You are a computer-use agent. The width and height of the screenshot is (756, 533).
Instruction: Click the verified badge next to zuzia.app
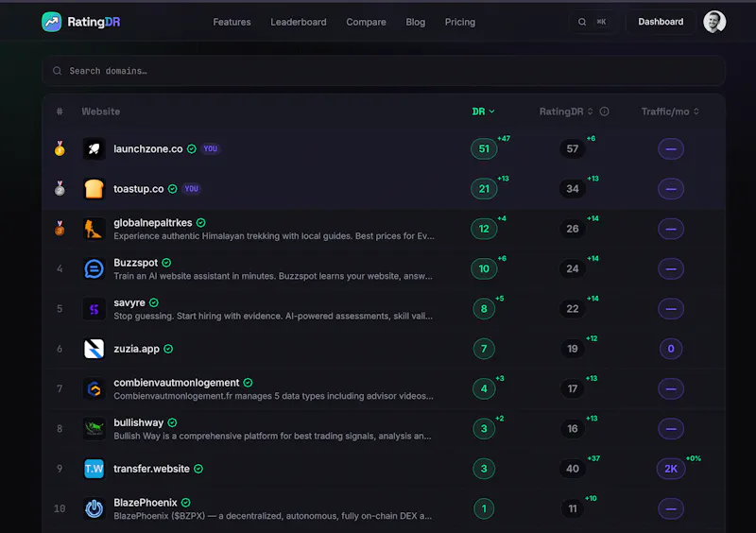[168, 349]
